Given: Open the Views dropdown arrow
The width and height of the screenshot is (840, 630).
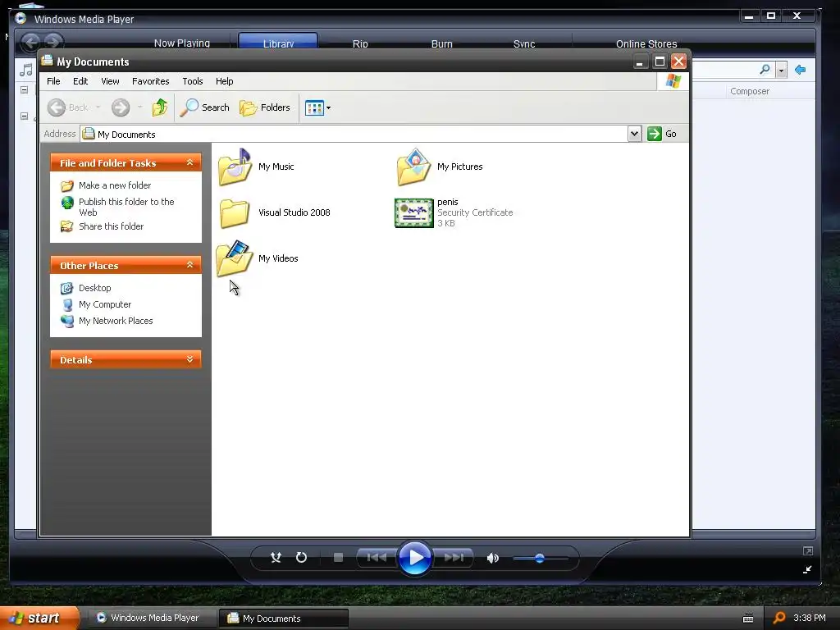Looking at the screenshot, I should (x=328, y=107).
